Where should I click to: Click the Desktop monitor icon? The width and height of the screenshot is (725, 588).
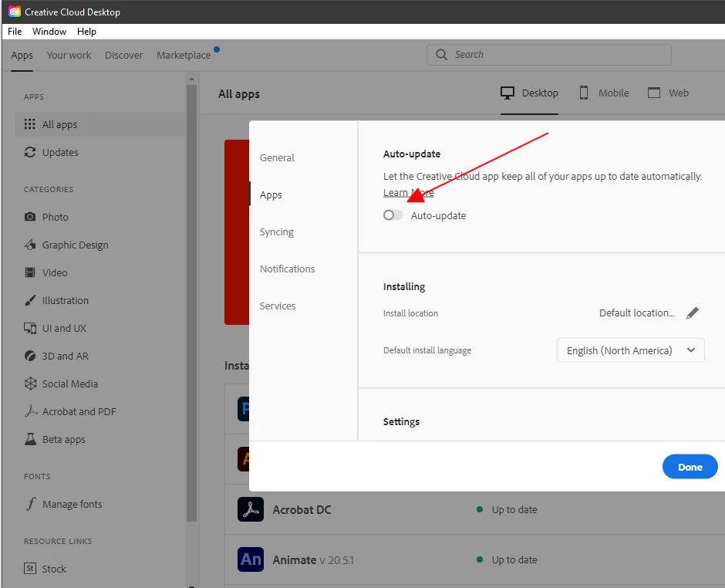507,93
